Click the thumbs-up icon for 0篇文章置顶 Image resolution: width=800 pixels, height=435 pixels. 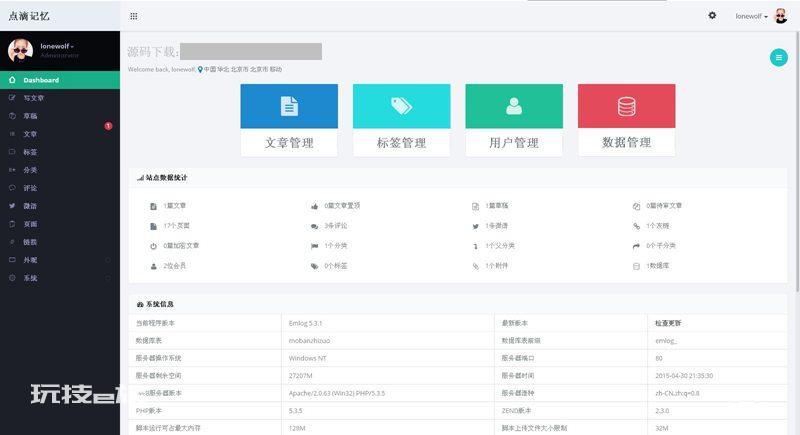tap(315, 207)
